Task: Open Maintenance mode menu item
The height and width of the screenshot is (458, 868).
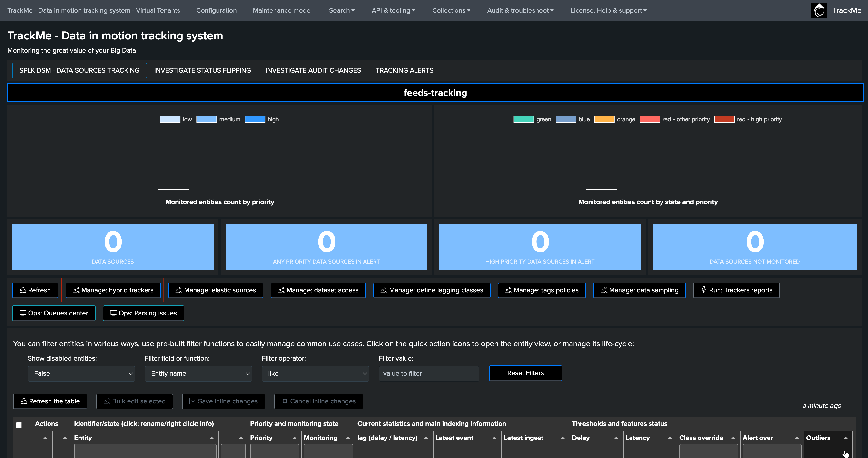Action: coord(281,10)
